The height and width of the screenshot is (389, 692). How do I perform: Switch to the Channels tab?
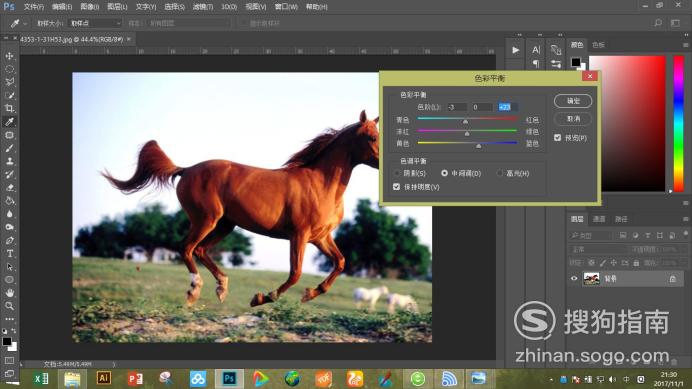click(598, 219)
